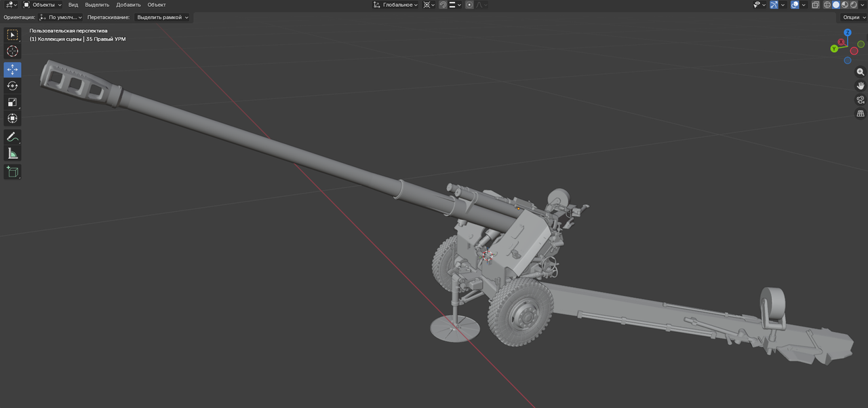Switch to rendered shading

click(x=854, y=5)
